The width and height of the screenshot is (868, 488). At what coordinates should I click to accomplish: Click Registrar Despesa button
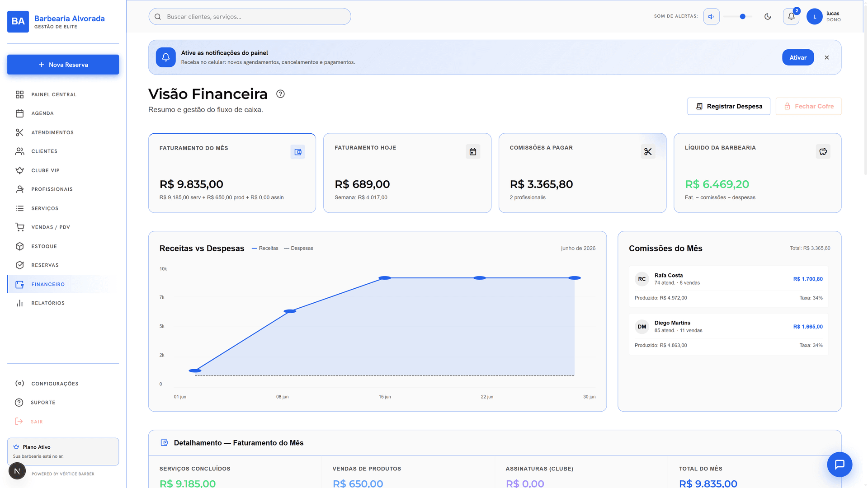pos(729,106)
